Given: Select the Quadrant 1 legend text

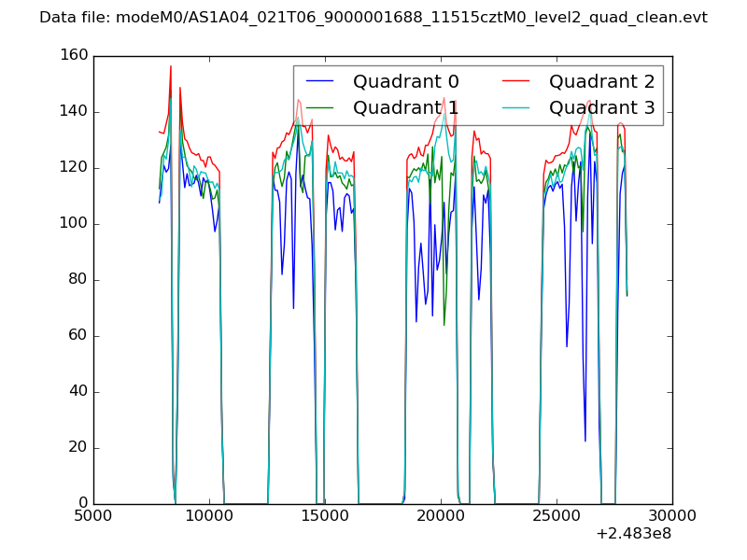Looking at the screenshot, I should 405,107.
